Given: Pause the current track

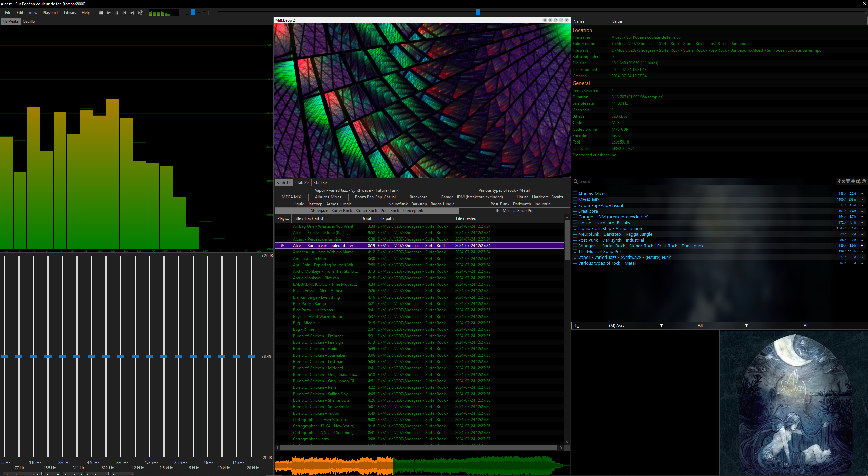Looking at the screenshot, I should point(117,13).
